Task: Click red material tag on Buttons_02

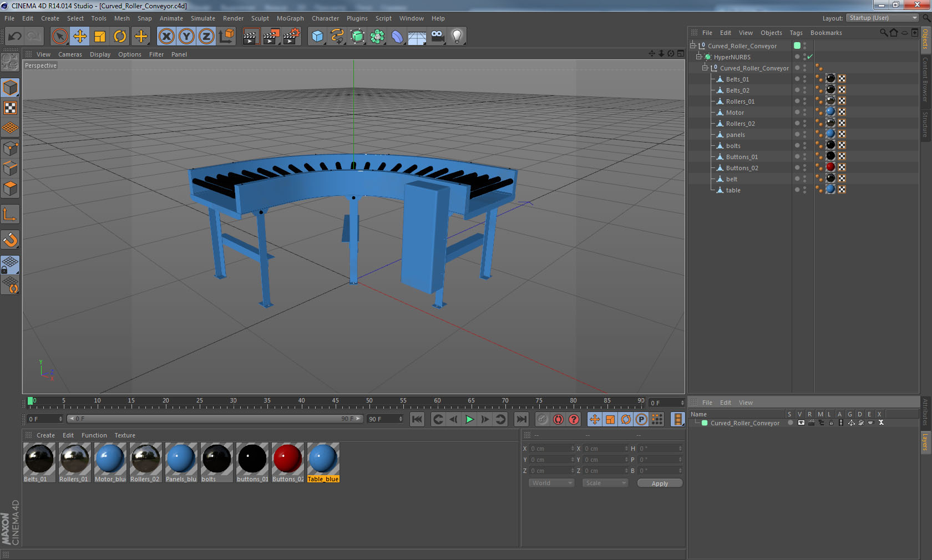Action: coord(830,167)
